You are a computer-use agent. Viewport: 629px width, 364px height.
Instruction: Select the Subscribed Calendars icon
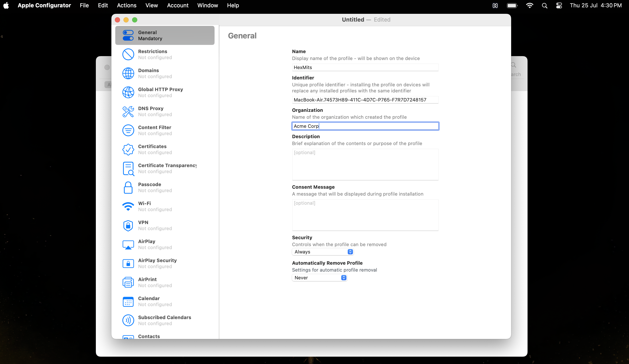point(128,320)
